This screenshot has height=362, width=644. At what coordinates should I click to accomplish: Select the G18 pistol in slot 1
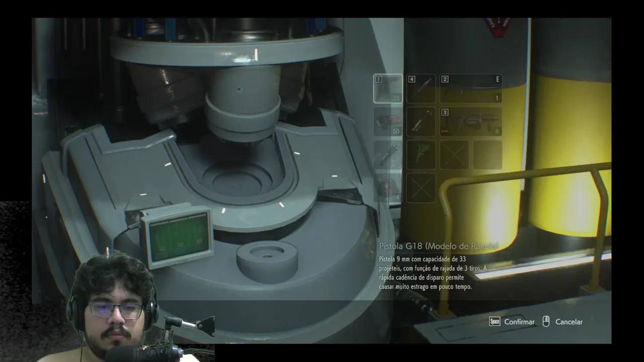point(388,88)
